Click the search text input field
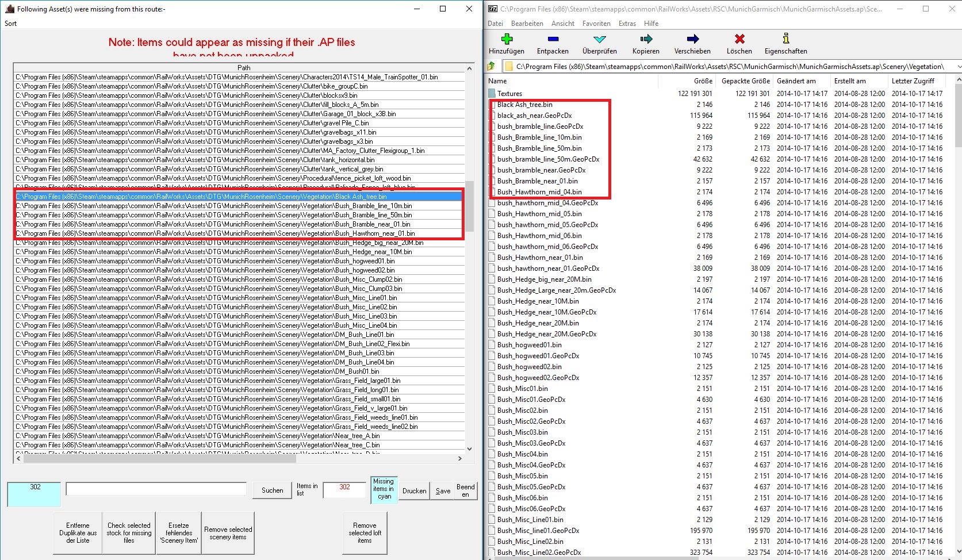 point(156,489)
